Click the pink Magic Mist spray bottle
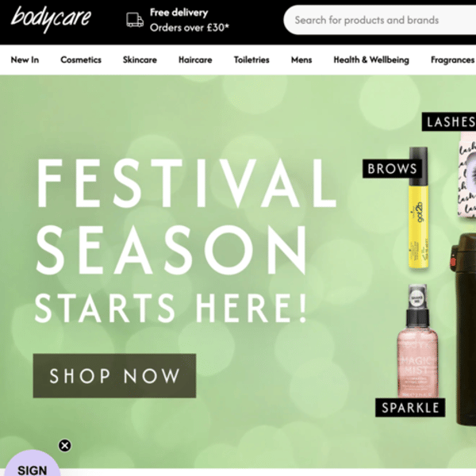The width and height of the screenshot is (476, 476). click(x=418, y=341)
